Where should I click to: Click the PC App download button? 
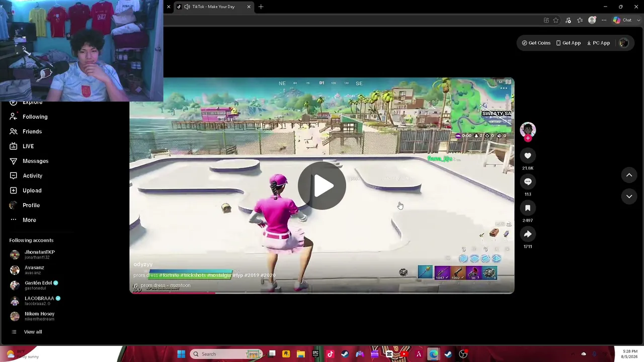coord(599,43)
